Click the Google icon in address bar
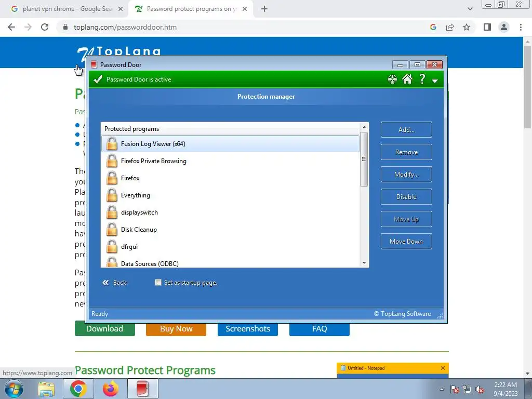The width and height of the screenshot is (532, 399). [x=433, y=27]
